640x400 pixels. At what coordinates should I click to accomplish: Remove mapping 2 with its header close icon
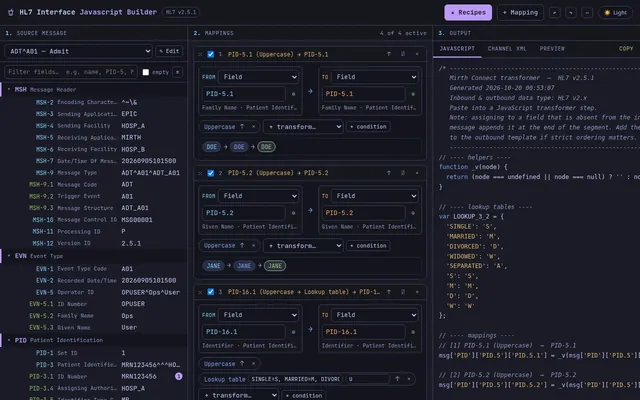417,173
